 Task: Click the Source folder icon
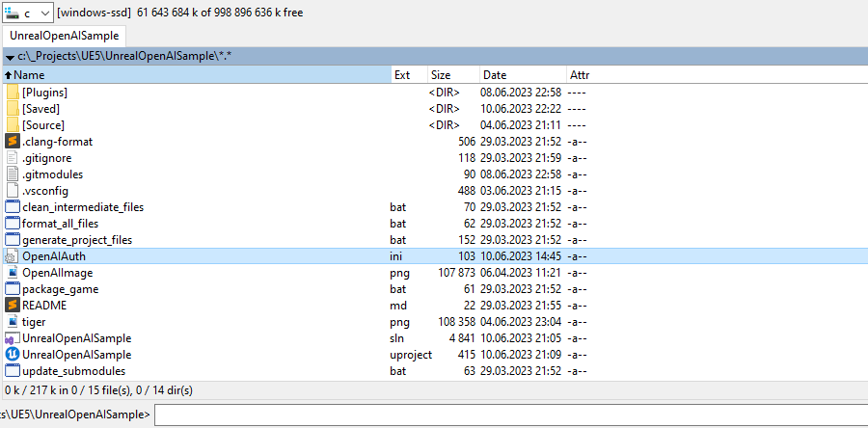point(13,125)
